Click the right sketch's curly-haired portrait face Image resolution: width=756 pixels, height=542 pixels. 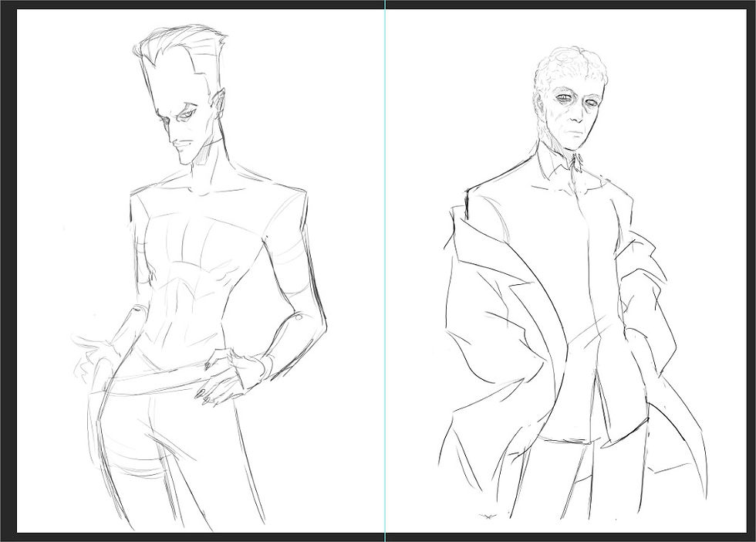[x=570, y=100]
